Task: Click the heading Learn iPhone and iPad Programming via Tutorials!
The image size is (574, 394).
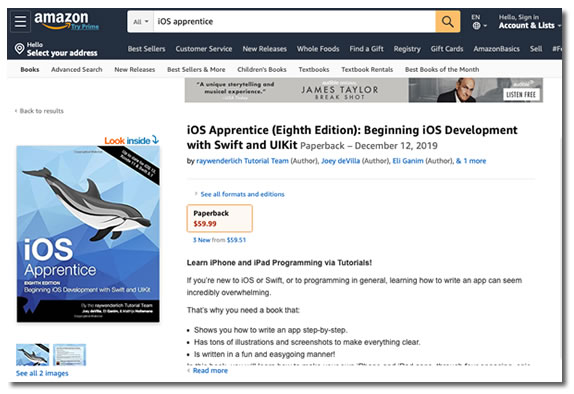Action: point(279,263)
